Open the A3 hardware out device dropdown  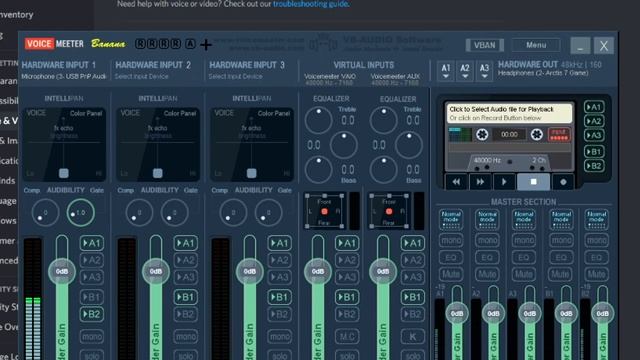[484, 71]
